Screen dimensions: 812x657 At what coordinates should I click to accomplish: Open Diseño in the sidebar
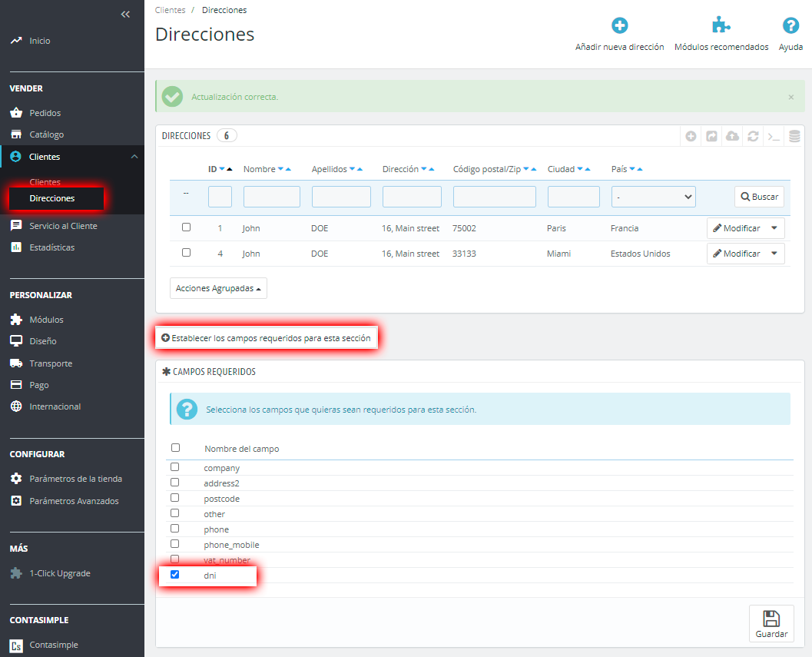click(x=43, y=341)
